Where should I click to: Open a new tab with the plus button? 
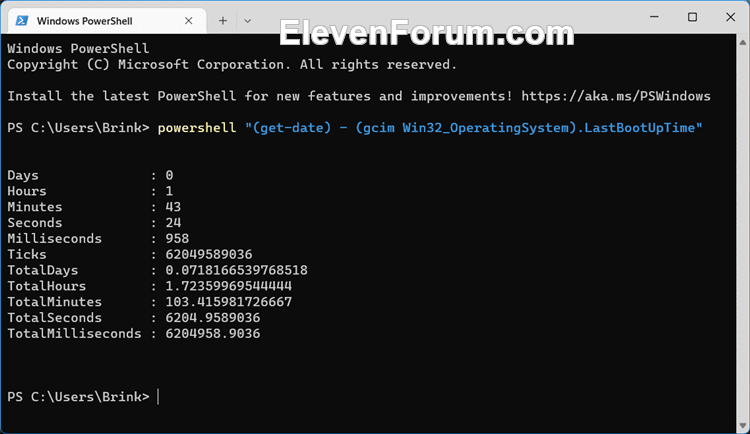coord(222,21)
